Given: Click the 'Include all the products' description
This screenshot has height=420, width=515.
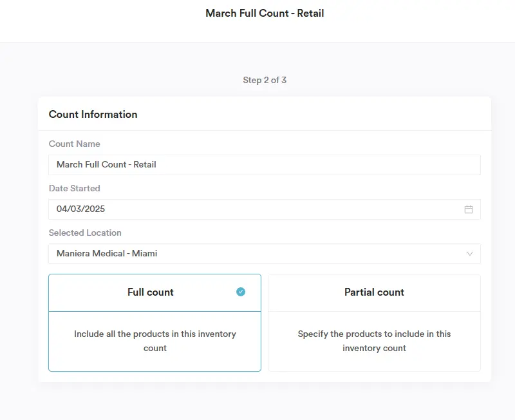Looking at the screenshot, I should (154, 334).
